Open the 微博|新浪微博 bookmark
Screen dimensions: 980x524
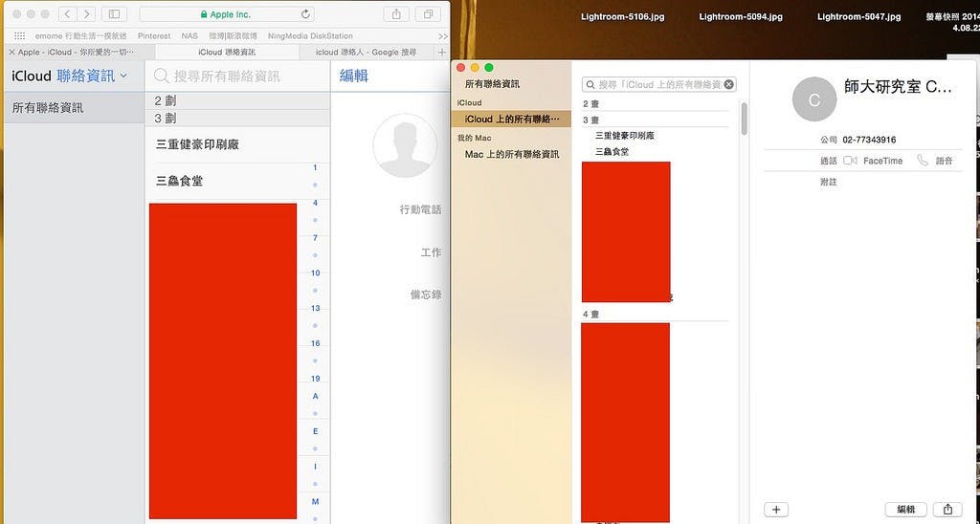[233, 36]
